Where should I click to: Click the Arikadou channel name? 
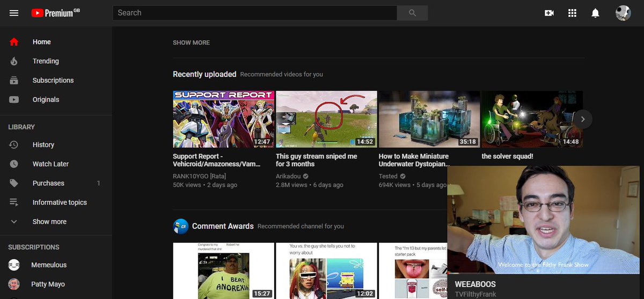(288, 176)
